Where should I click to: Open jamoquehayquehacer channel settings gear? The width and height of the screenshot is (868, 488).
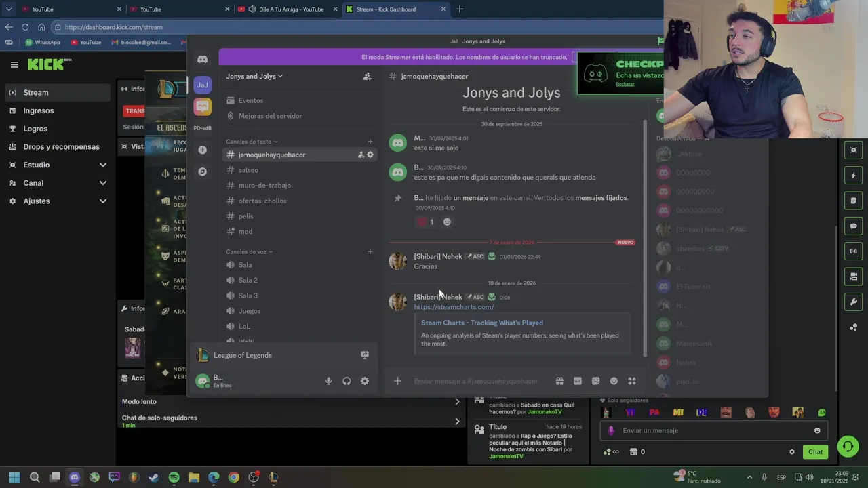(370, 155)
